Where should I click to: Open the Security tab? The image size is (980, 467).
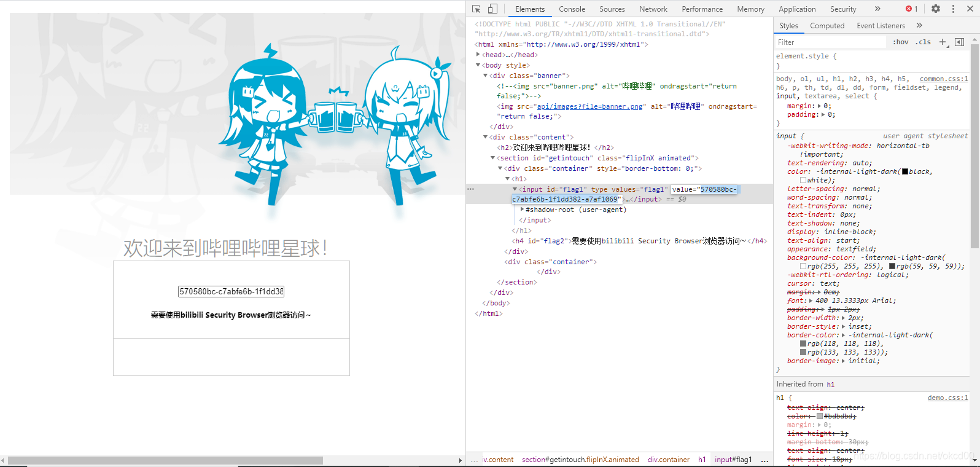(843, 9)
